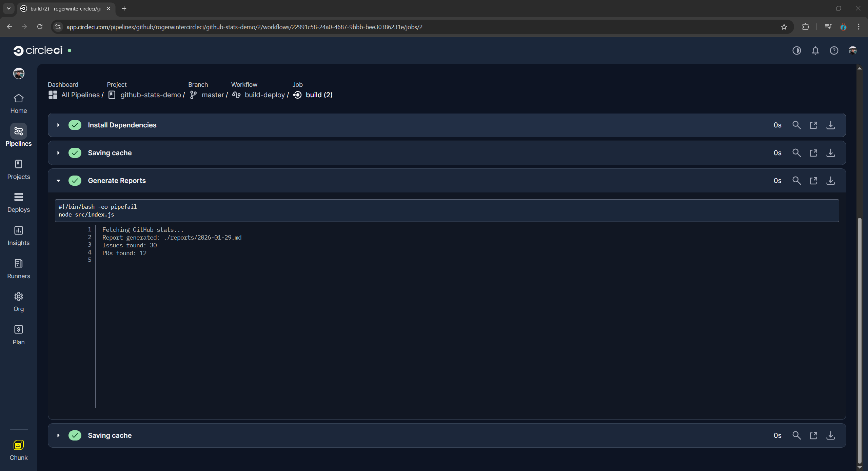
Task: Open github-stats-demo project breadcrumb
Action: pyautogui.click(x=145, y=95)
